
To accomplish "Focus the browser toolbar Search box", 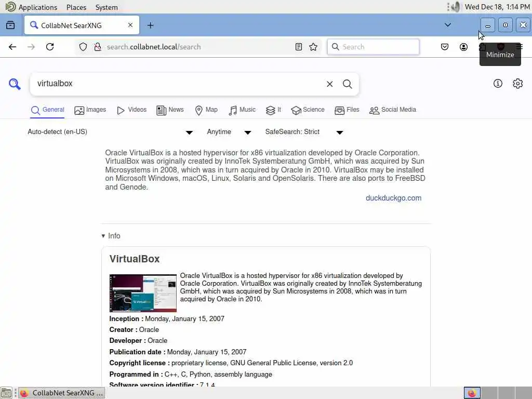I will tap(373, 47).
